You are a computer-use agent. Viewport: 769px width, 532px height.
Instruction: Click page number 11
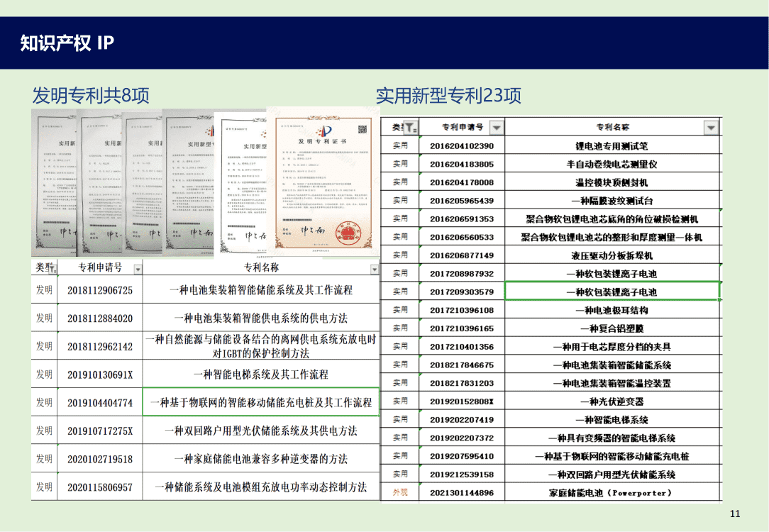(735, 514)
